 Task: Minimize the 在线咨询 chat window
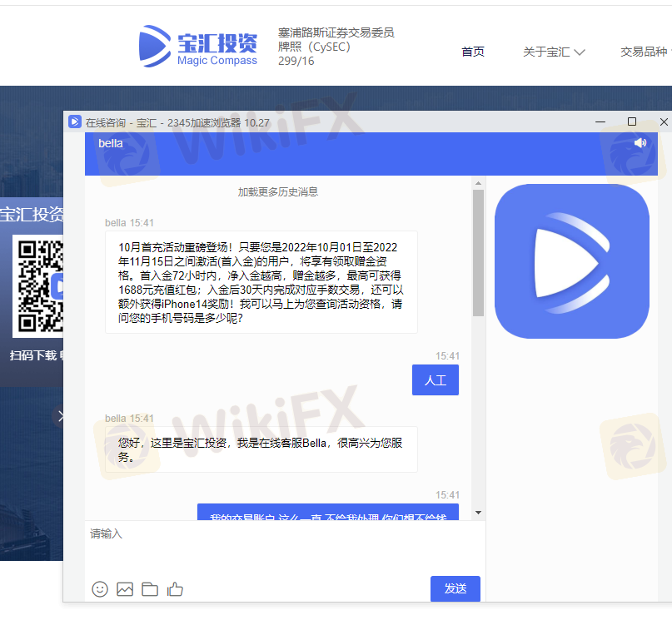[x=600, y=122]
